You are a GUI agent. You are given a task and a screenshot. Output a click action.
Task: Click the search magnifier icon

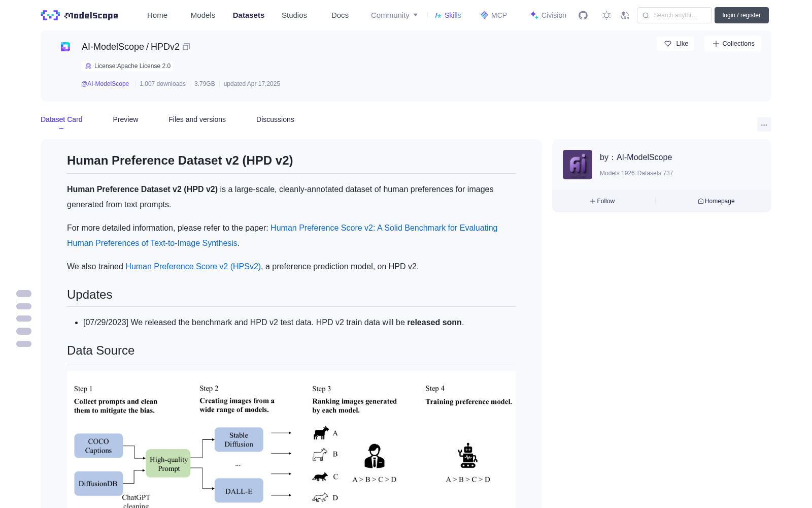(646, 15)
